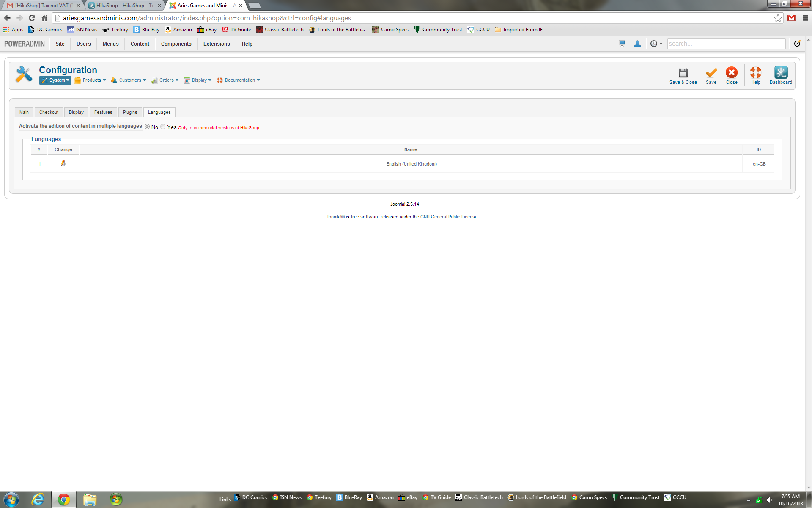
Task: Click the user profile icon in admin bar
Action: [637, 44]
